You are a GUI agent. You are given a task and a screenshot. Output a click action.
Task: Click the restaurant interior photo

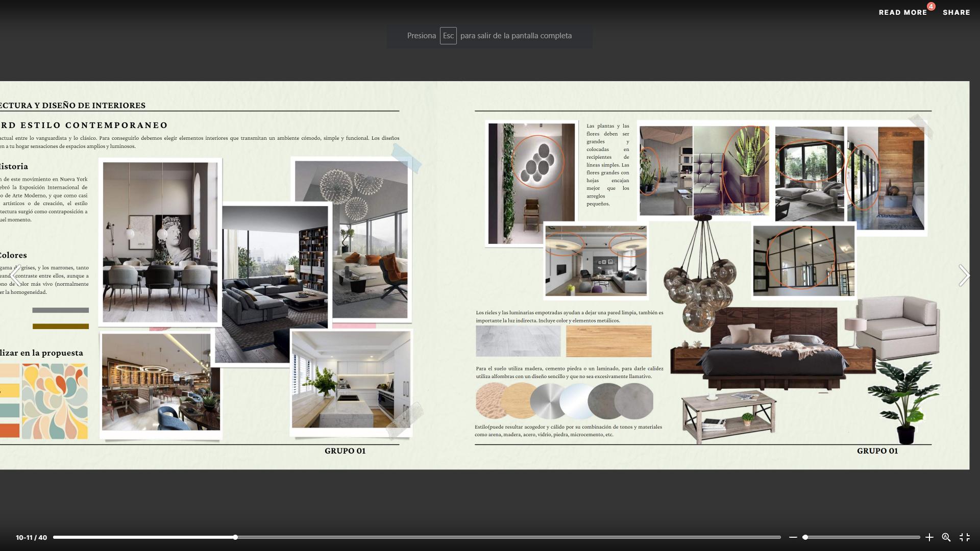tap(161, 382)
